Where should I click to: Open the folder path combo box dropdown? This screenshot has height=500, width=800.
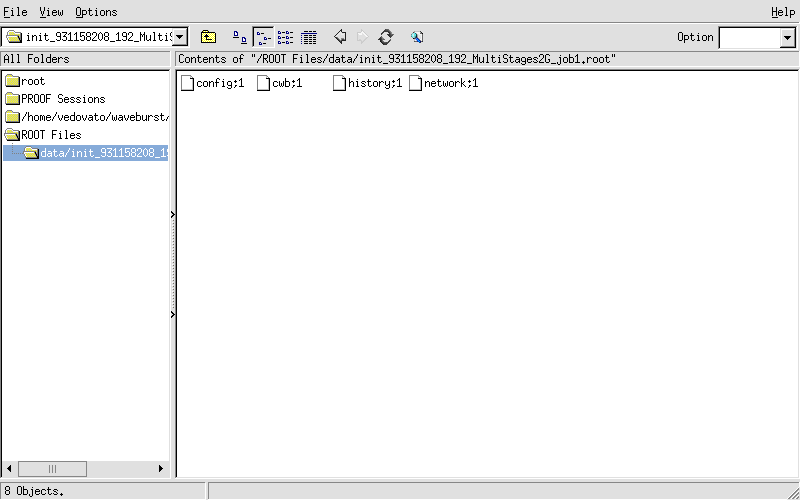coord(181,37)
